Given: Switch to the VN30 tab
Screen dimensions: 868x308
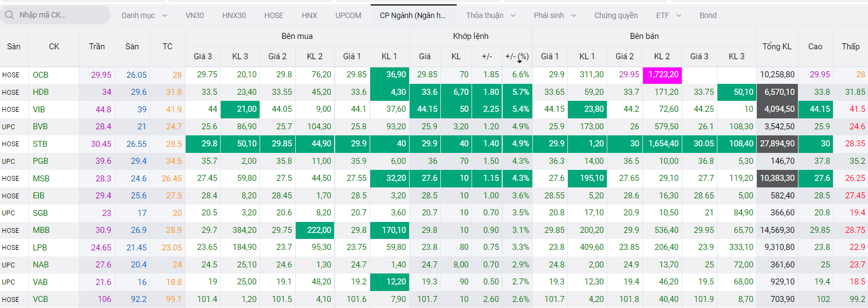Looking at the screenshot, I should pos(194,15).
